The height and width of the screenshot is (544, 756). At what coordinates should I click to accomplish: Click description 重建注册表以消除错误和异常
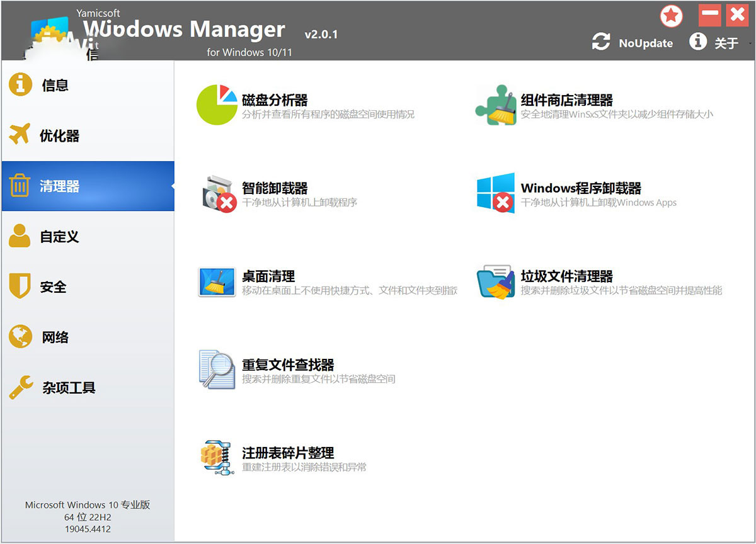(304, 467)
